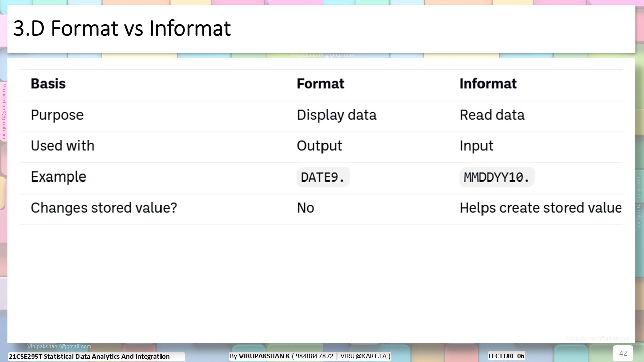Click the Purpose row label
This screenshot has height=362, width=644.
[57, 115]
